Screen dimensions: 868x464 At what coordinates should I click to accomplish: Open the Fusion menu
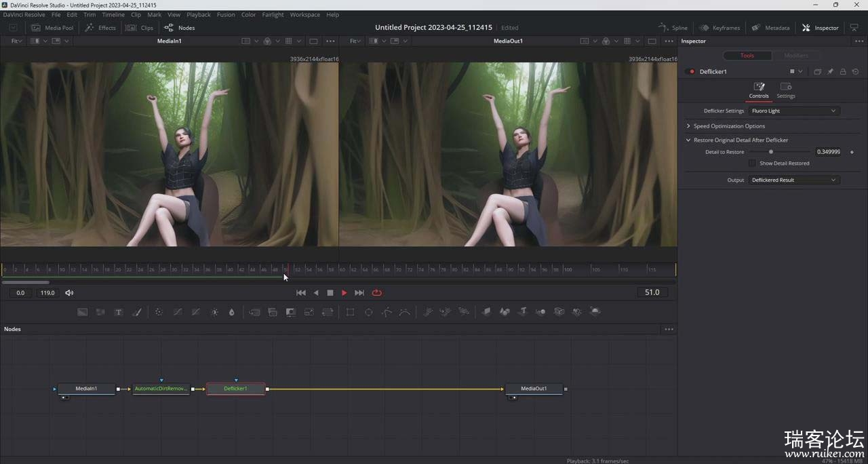click(226, 14)
